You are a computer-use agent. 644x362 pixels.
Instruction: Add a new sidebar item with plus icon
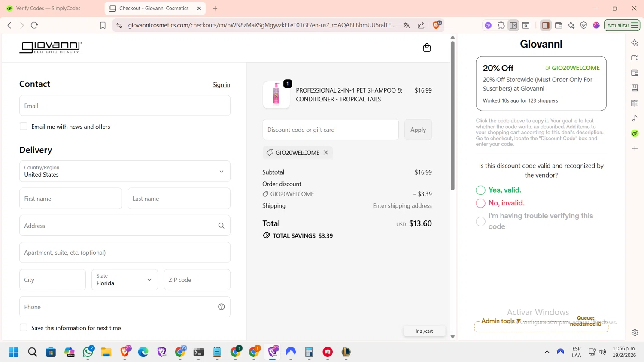point(635,148)
